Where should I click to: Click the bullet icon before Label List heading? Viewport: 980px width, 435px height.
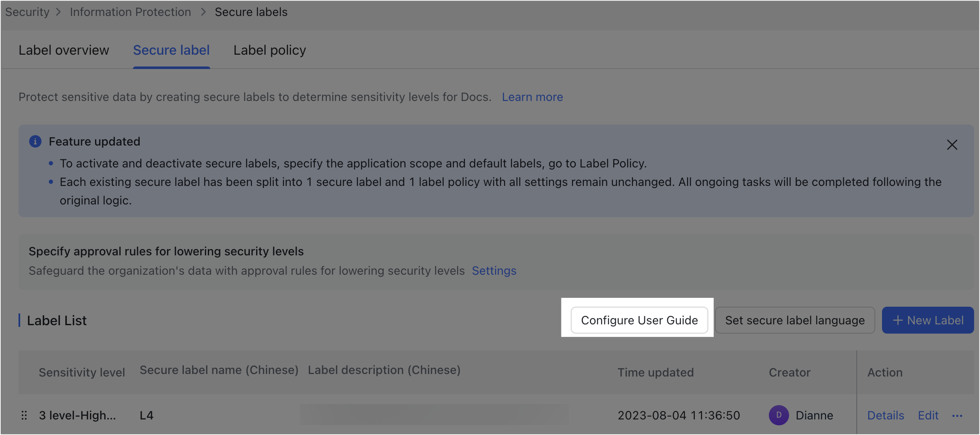[x=19, y=320]
